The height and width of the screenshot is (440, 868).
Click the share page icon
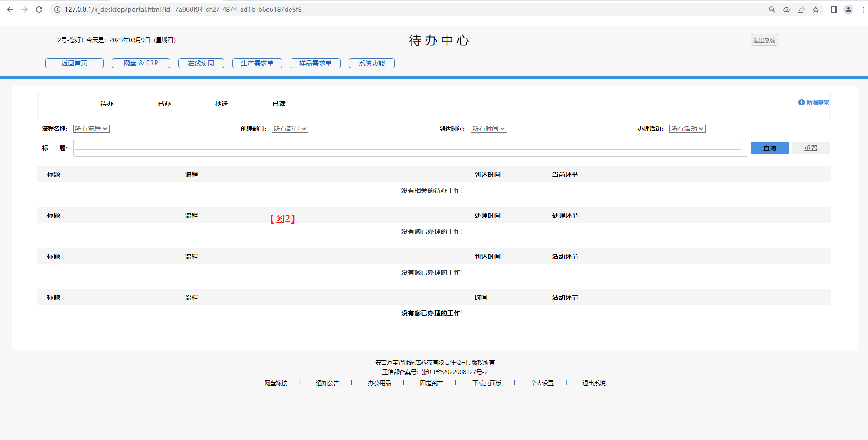[x=801, y=10]
